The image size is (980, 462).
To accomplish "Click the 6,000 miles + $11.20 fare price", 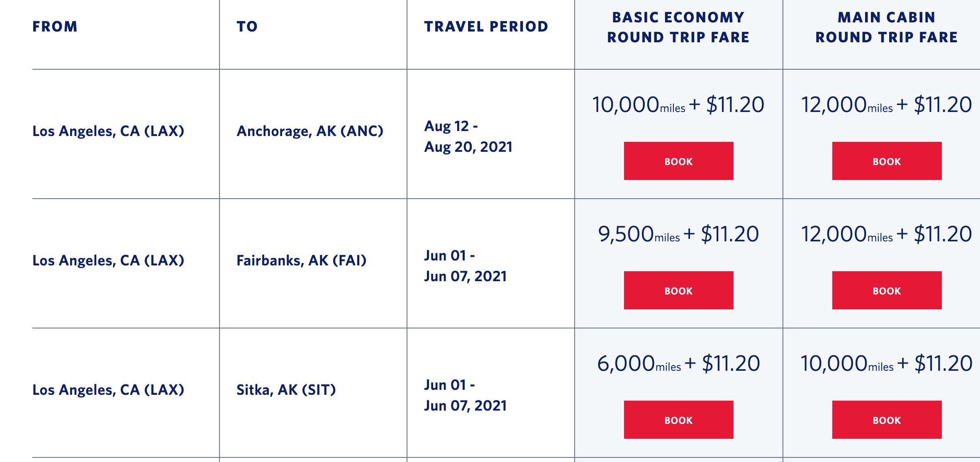I will coord(678,363).
